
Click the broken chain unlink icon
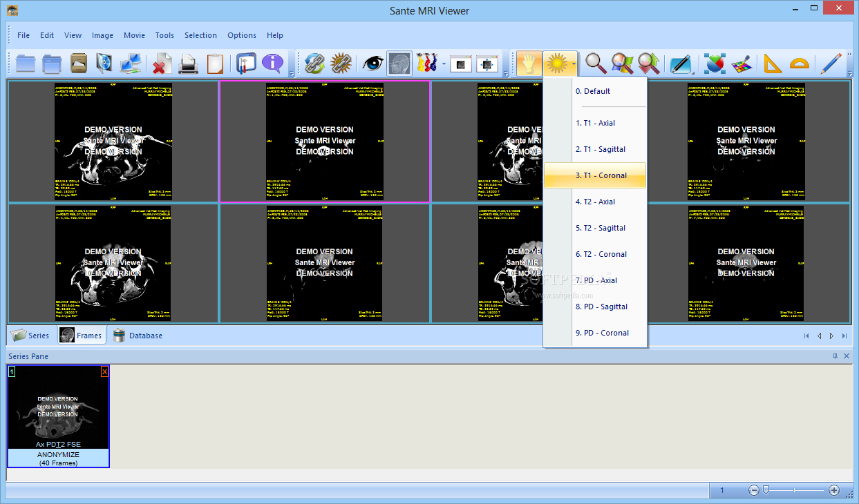[341, 64]
